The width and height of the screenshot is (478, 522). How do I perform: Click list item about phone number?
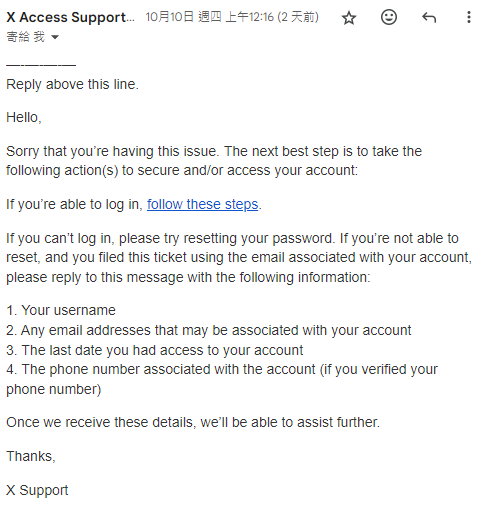(x=222, y=379)
